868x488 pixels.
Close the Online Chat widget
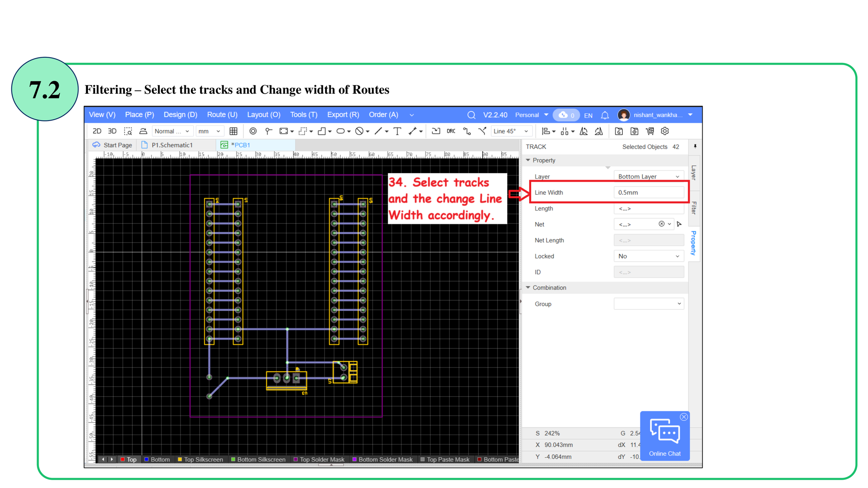[x=684, y=417]
